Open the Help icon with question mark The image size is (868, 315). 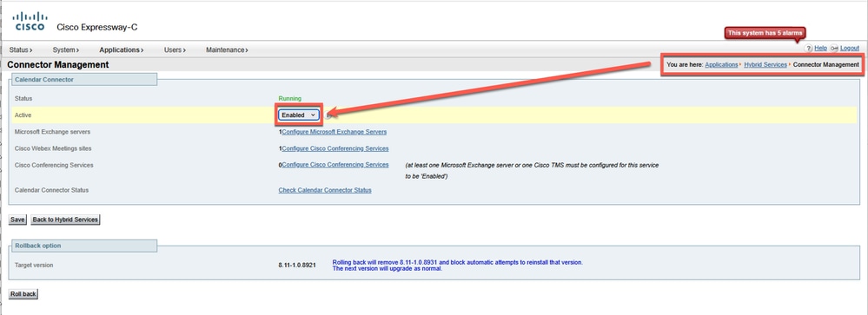(x=808, y=49)
